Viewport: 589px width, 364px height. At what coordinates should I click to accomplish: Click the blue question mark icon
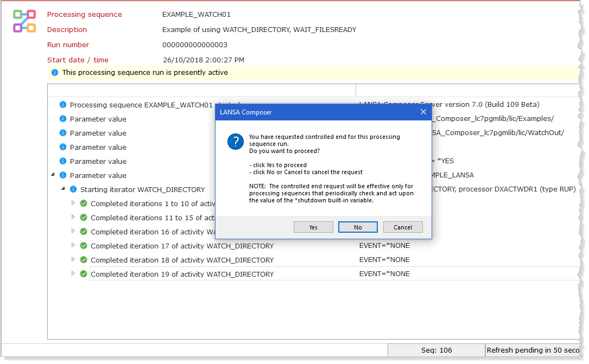[236, 142]
